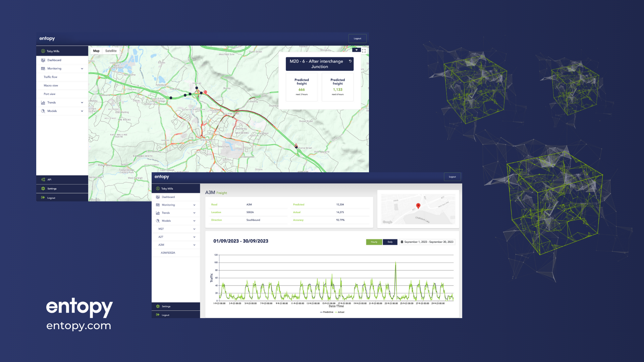
Task: Click the Trends icon in A3M Freight window
Action: (158, 213)
